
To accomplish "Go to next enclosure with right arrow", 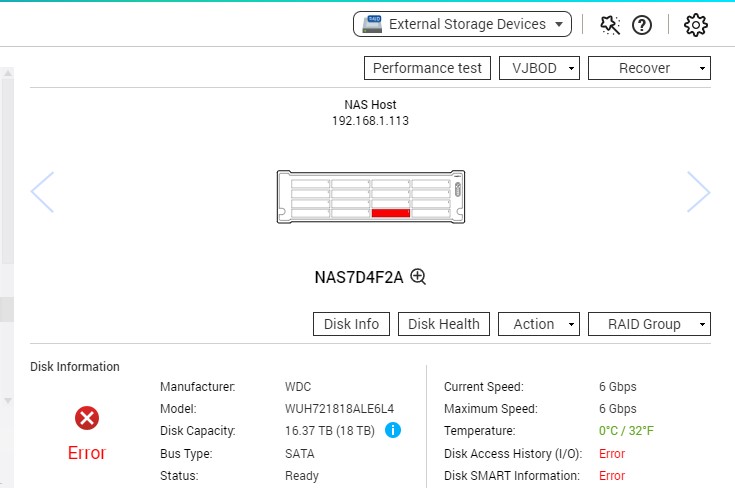I will tap(698, 192).
